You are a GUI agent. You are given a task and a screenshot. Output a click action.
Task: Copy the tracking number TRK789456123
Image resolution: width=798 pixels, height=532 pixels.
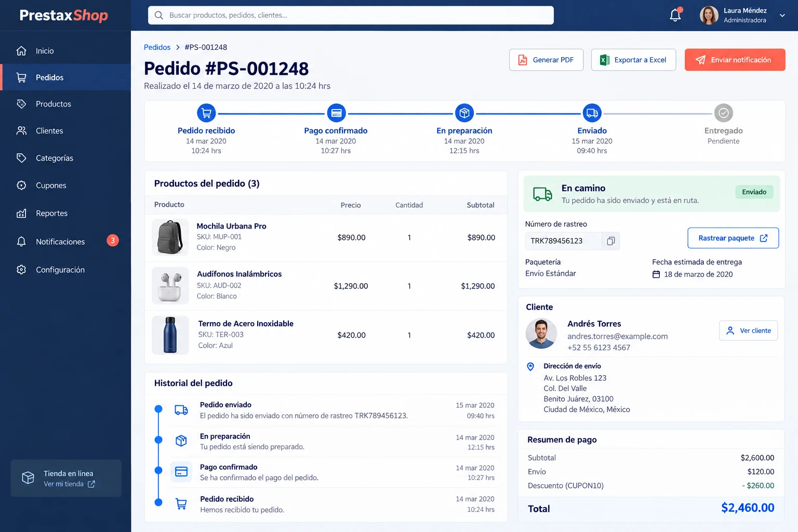611,241
